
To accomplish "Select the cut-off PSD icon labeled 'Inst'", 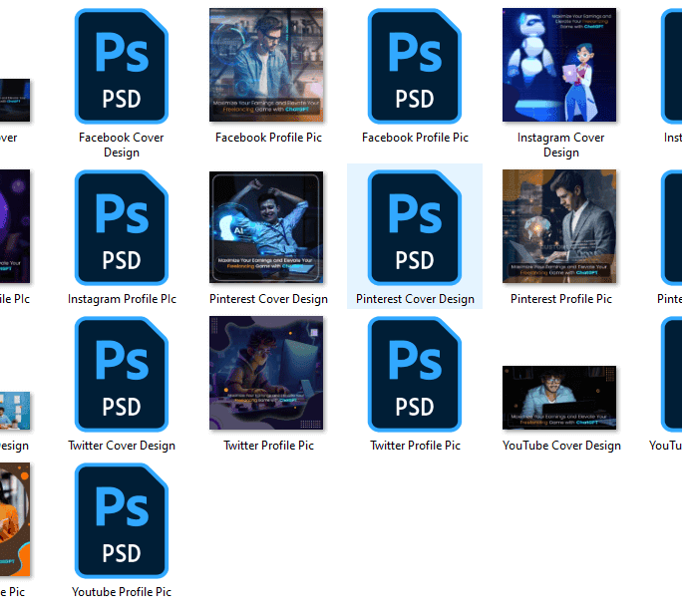I will pos(671,66).
